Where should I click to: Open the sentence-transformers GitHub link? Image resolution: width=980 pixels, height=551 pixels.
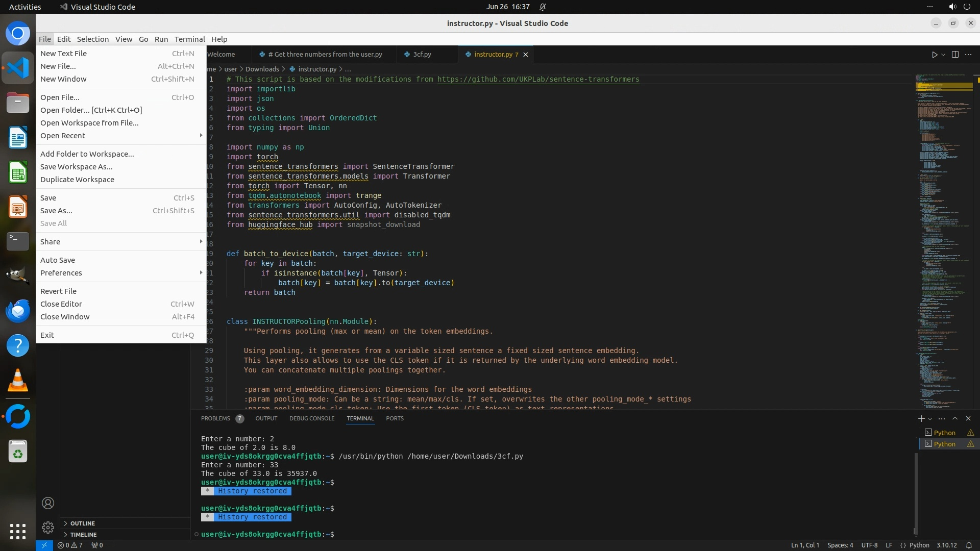tap(538, 79)
